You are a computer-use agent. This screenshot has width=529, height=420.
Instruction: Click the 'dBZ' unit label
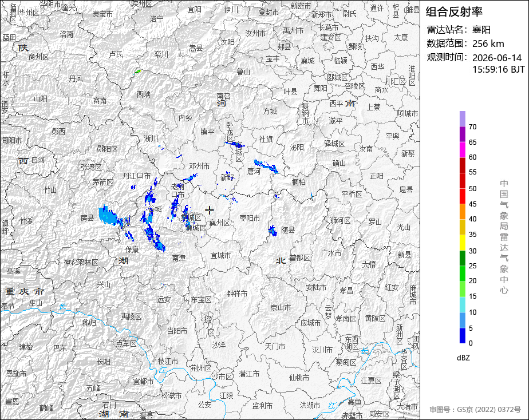click(x=463, y=358)
